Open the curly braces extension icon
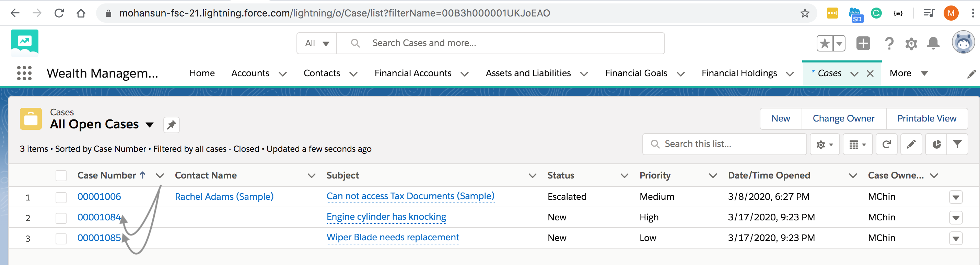 coord(898,13)
